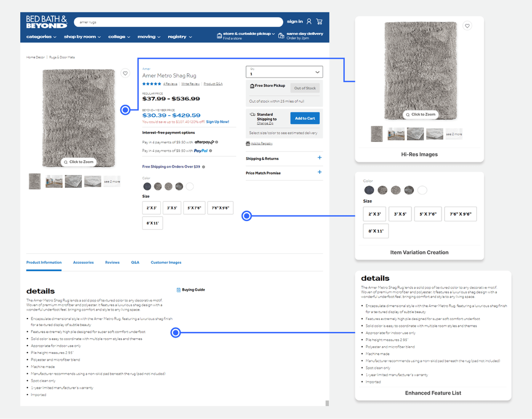Select navy swatch in Item Variation card
Image resolution: width=532 pixels, height=419 pixels.
pos(369,190)
